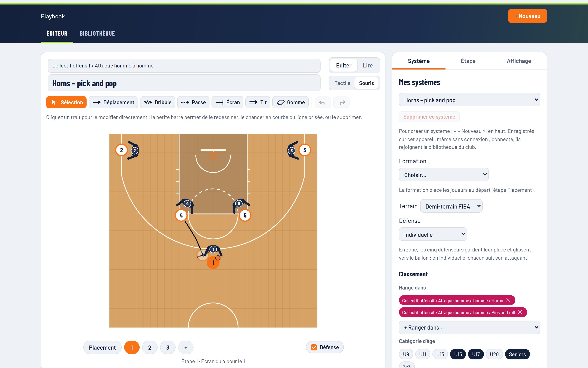Open the ÉDITEUR tab

pos(57,34)
